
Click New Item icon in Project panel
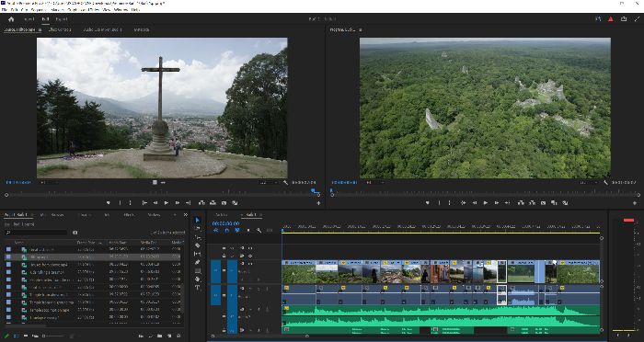tap(168, 336)
